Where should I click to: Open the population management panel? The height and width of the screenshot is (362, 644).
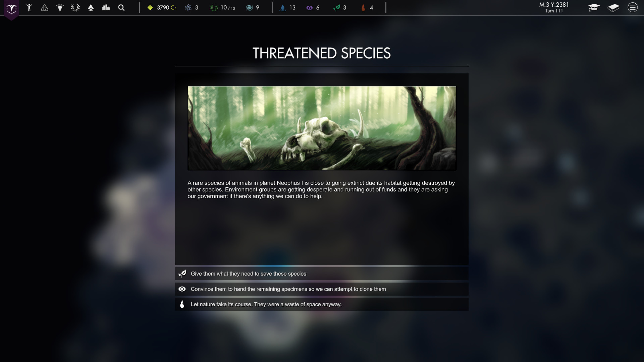coord(29,7)
